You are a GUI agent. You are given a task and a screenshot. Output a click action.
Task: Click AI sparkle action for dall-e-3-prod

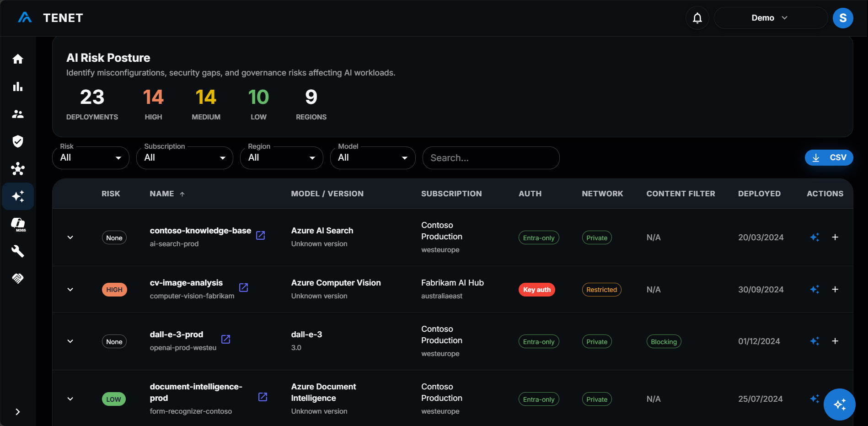click(814, 341)
